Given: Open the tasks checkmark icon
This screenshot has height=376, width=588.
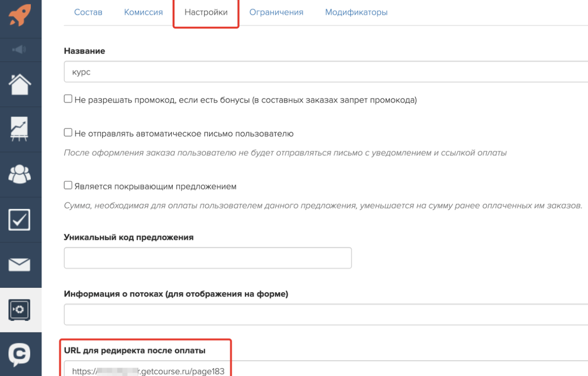Looking at the screenshot, I should click(20, 220).
